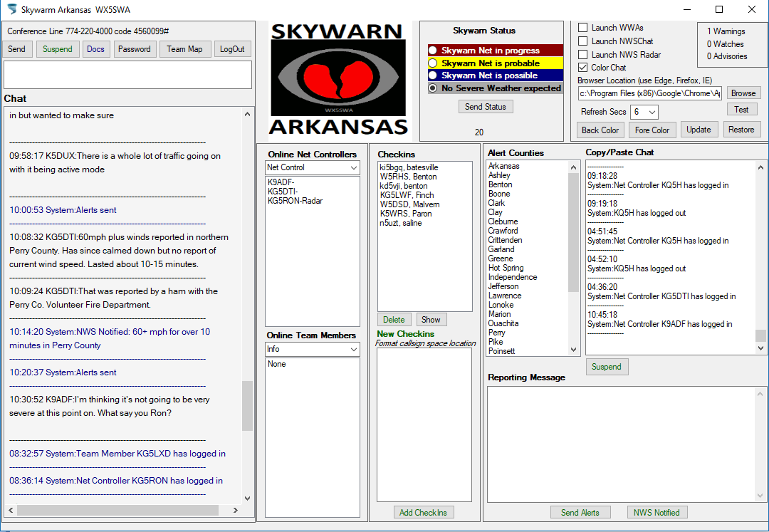Screen dimensions: 769x532
Task: Click chat message '10:14:20 System:NWS Notified'
Action: point(110,338)
